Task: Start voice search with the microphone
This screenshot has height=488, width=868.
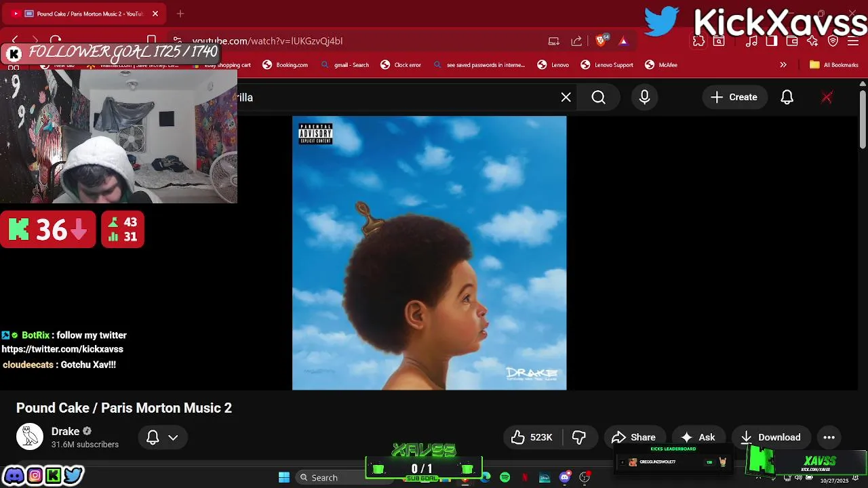Action: (645, 97)
